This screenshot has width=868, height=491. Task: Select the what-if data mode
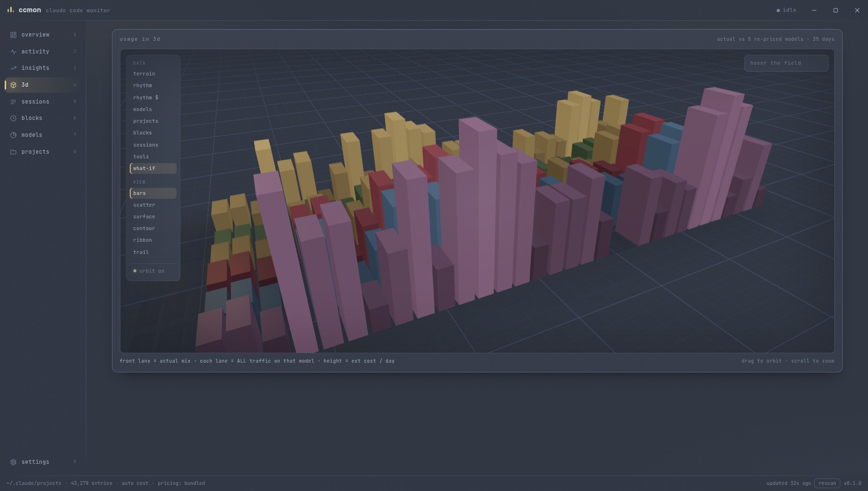[x=153, y=168]
